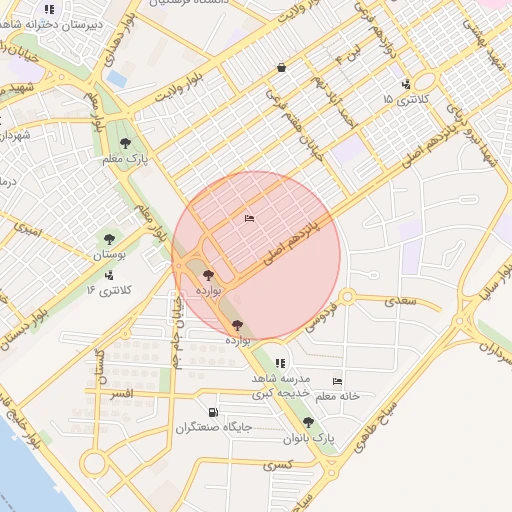Click the مدرسه شاهد خدیجه کبری school icon
512x512 pixels.
pyautogui.click(x=280, y=363)
